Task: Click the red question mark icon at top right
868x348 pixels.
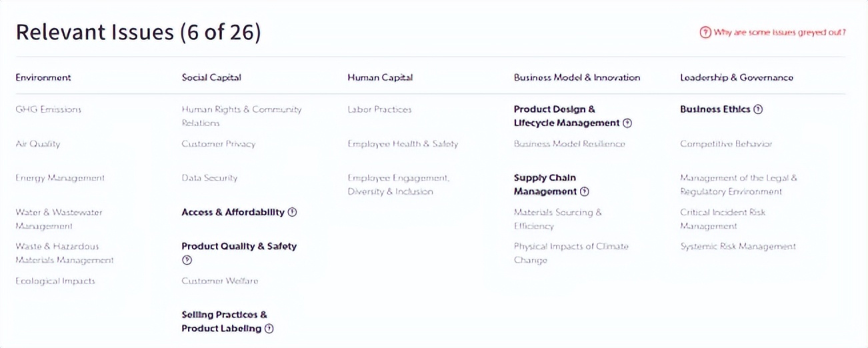Action: coord(705,32)
